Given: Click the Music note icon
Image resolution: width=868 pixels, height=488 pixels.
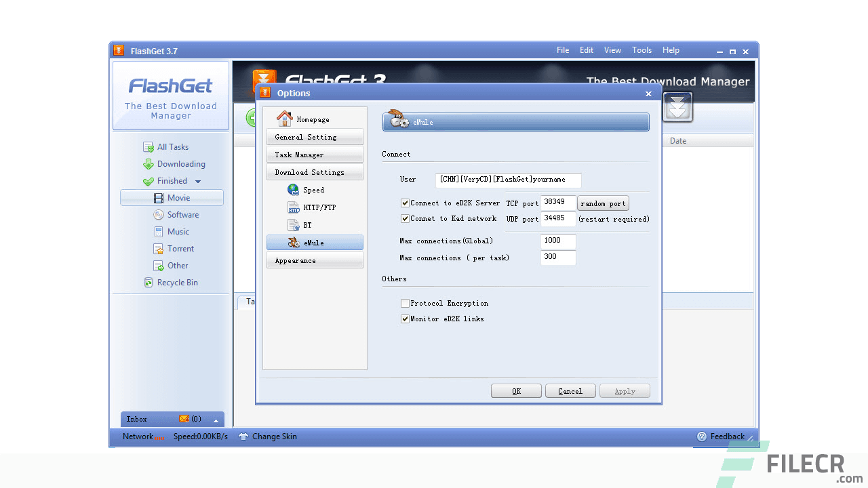Looking at the screenshot, I should tap(159, 232).
